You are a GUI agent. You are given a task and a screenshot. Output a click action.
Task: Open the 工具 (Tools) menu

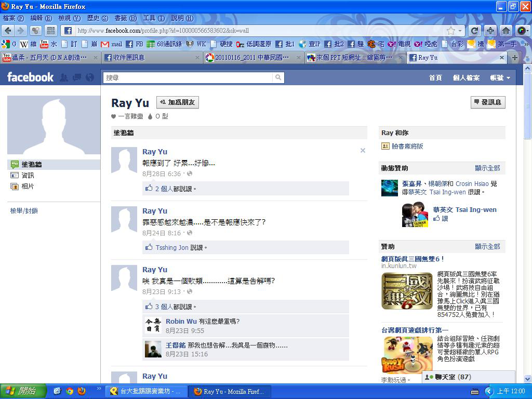[x=154, y=18]
